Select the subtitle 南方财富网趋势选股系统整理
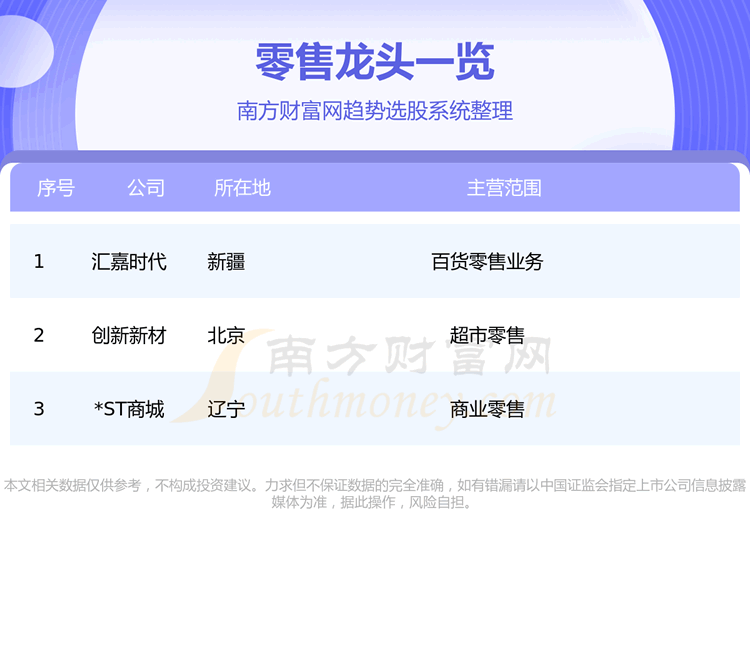 pyautogui.click(x=375, y=111)
